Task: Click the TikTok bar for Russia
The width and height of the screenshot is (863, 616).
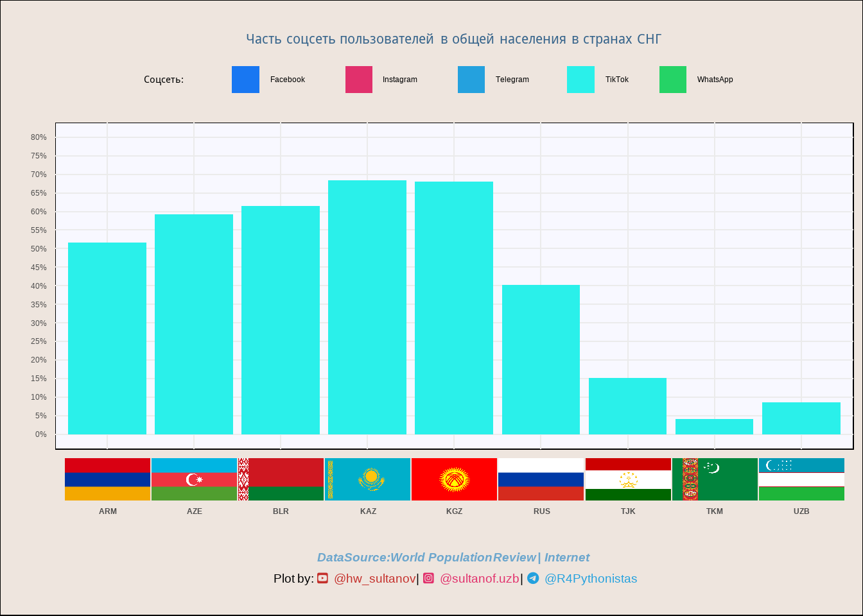Action: click(x=541, y=359)
